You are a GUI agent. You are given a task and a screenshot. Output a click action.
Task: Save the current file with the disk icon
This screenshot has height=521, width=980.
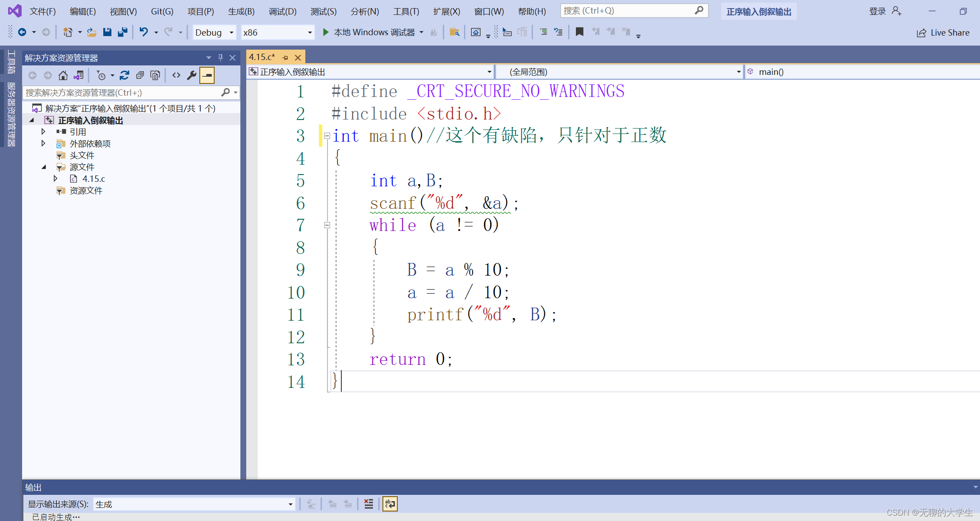(x=107, y=32)
